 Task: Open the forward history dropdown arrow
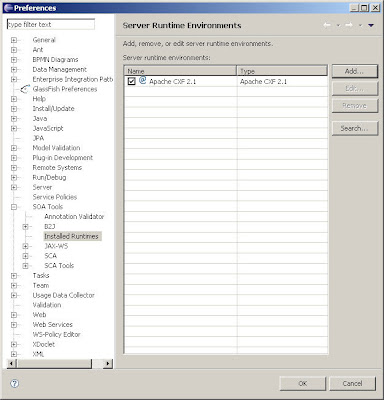pyautogui.click(x=360, y=25)
